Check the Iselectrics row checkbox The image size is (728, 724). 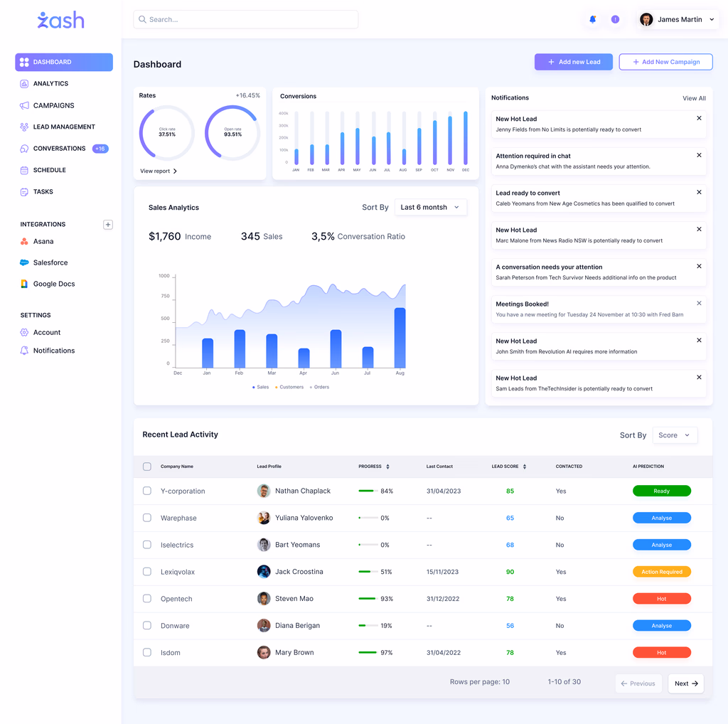pyautogui.click(x=147, y=545)
